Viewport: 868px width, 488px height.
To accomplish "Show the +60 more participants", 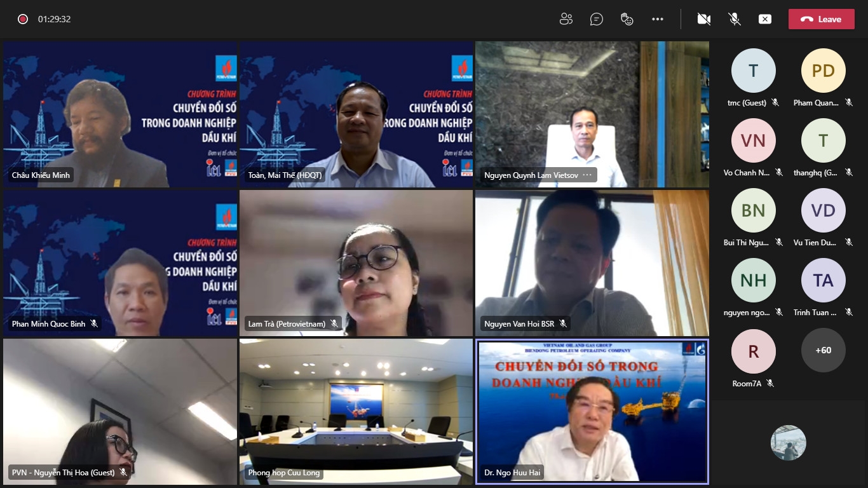I will [824, 350].
